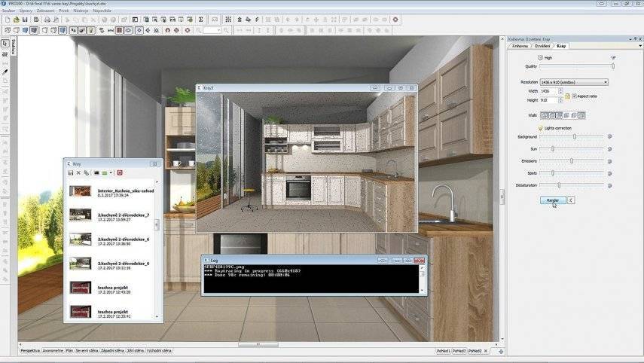Screen dimensions: 644x363
Task: Switch to the Knihovna tab
Action: click(x=520, y=46)
